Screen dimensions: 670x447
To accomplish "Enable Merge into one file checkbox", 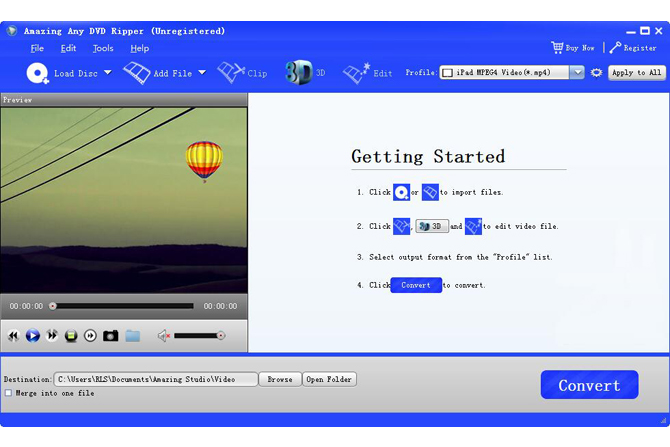I will click(x=8, y=393).
